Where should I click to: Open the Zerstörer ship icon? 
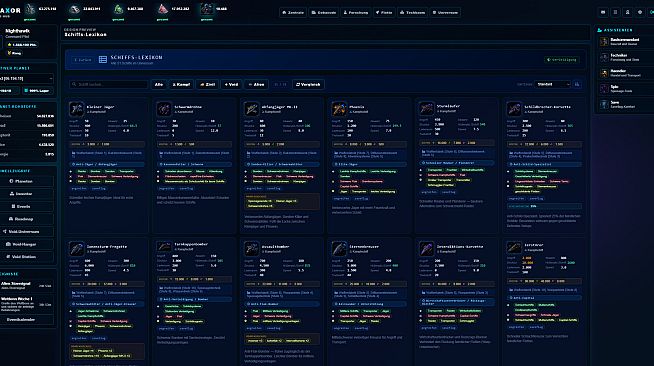pos(514,247)
